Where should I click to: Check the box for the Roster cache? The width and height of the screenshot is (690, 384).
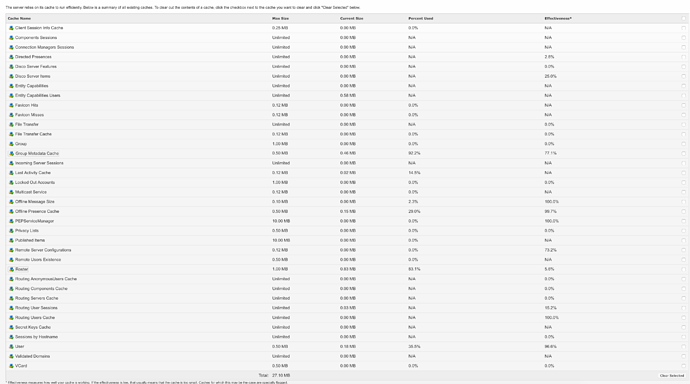(683, 269)
